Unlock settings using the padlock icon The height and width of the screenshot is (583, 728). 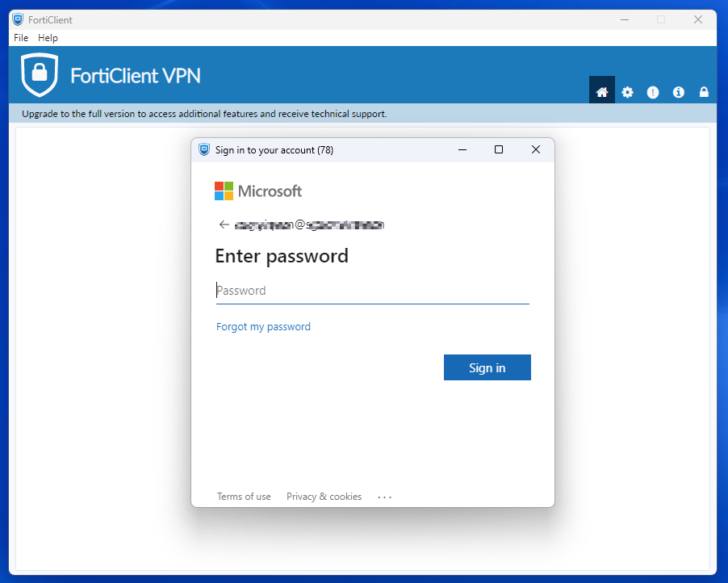point(703,91)
